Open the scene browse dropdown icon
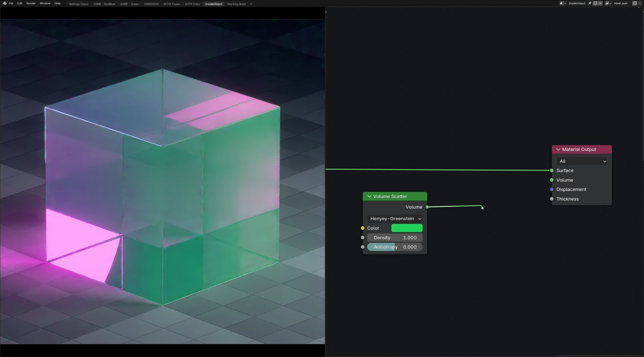 pyautogui.click(x=563, y=3)
